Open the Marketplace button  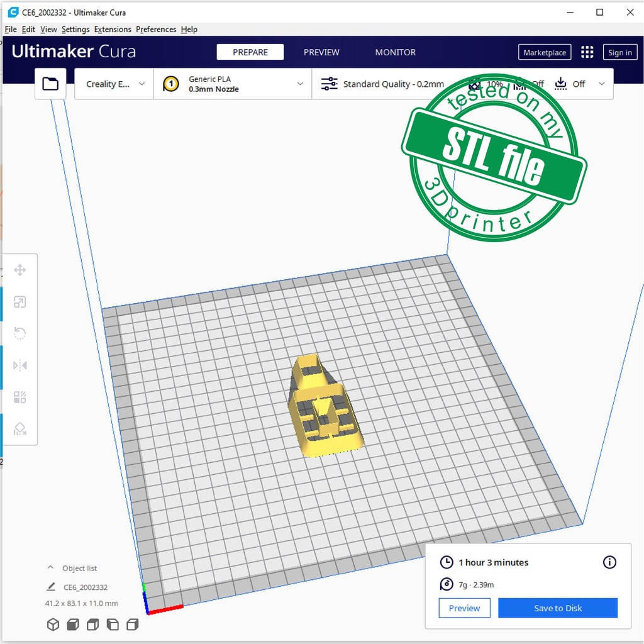point(545,53)
